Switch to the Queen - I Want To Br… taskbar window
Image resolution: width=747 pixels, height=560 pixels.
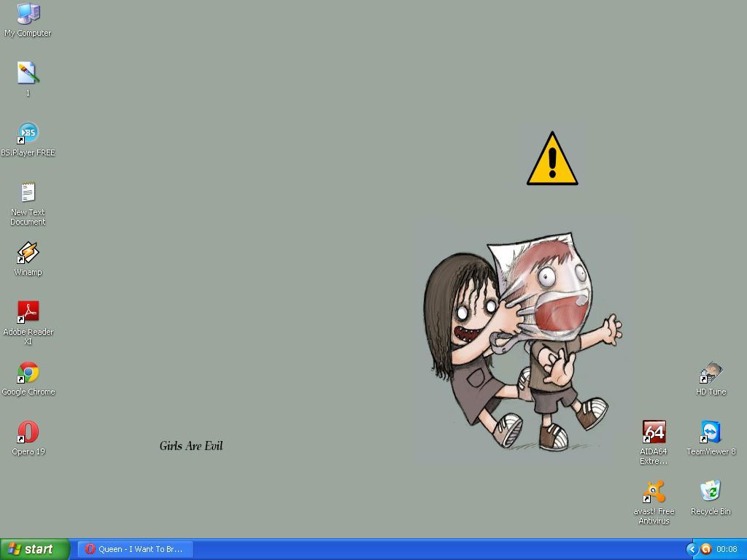click(x=136, y=549)
